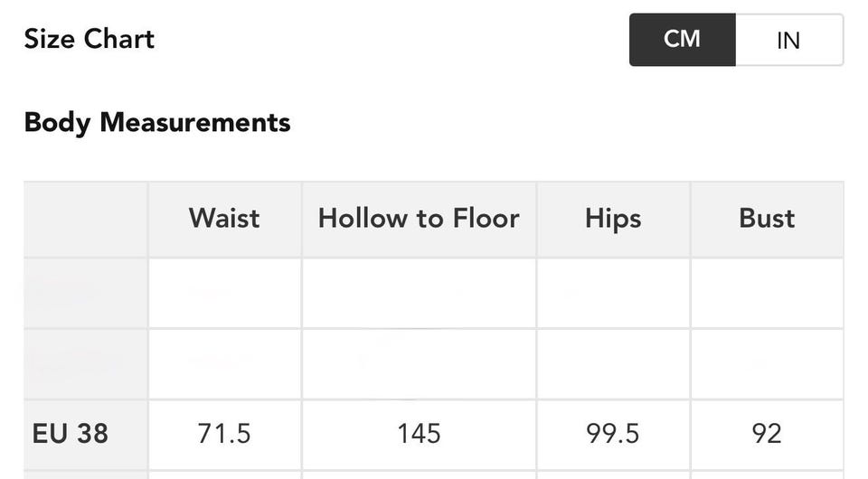Screen dimensions: 868x479
Task: Click the blank Bust cell in the second data row
Action: 768,364
